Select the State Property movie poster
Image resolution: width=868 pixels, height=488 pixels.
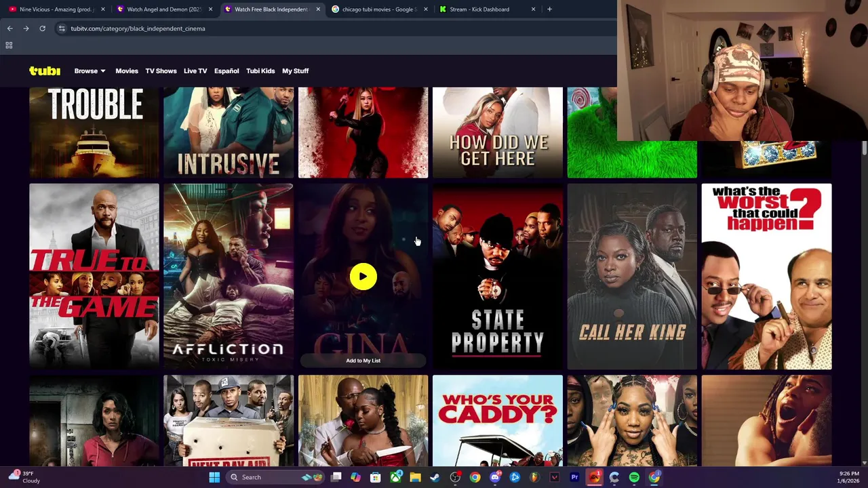coord(498,277)
